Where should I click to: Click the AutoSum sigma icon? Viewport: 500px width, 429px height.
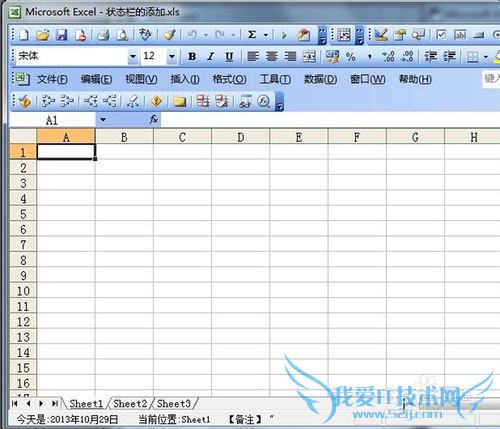pos(252,34)
